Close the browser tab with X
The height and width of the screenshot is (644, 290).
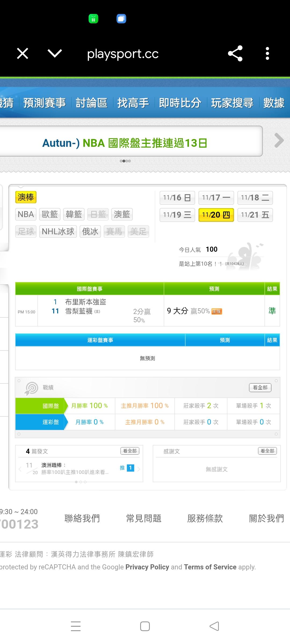coord(23,53)
